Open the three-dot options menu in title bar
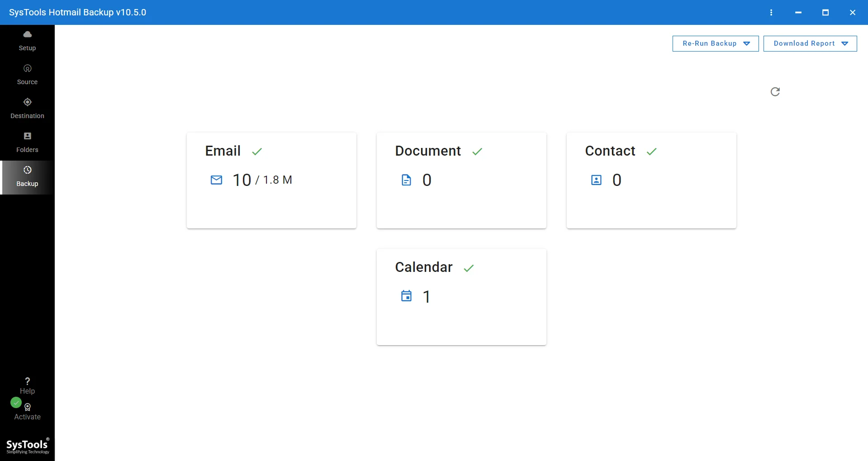The image size is (868, 461). [771, 13]
